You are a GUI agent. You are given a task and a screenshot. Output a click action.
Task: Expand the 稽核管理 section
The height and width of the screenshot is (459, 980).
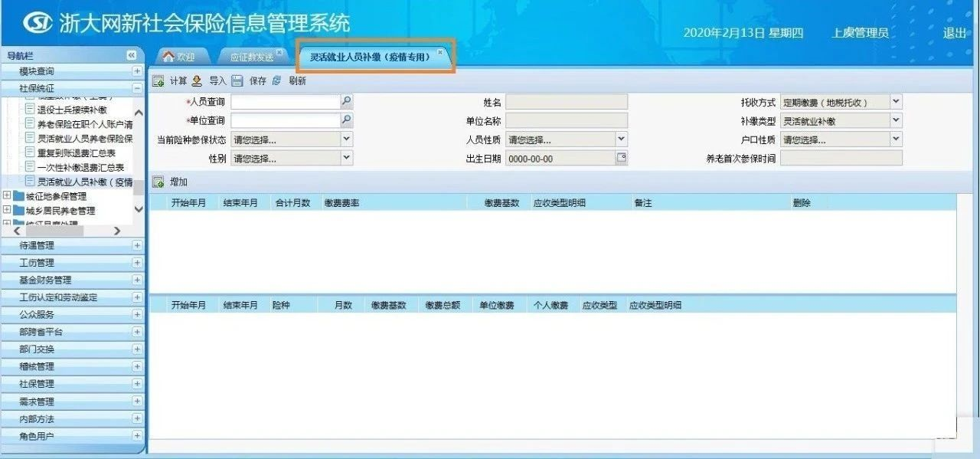pos(137,366)
